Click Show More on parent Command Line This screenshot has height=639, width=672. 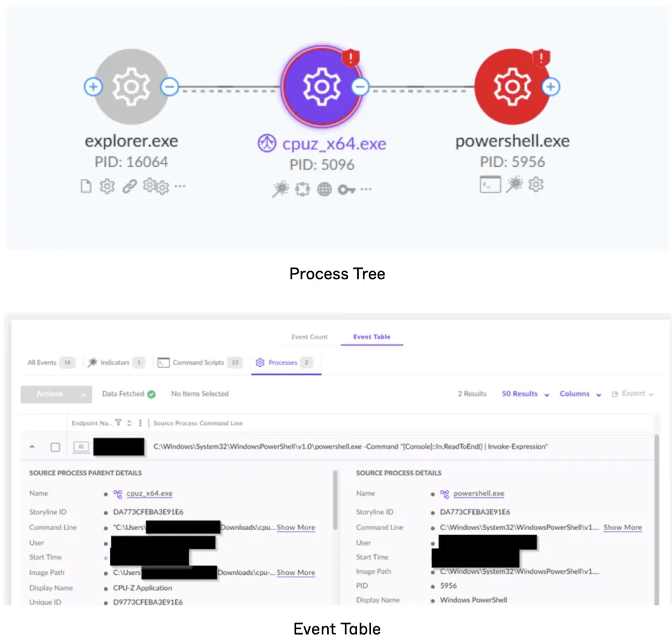pyautogui.click(x=296, y=527)
